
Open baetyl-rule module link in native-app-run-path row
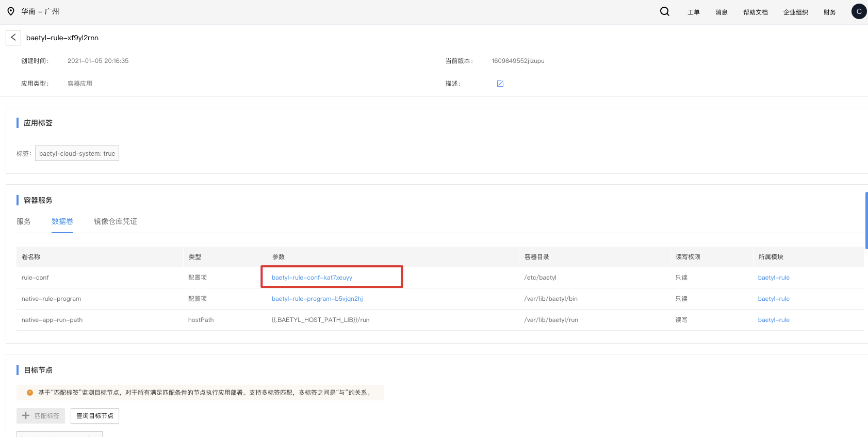(774, 320)
